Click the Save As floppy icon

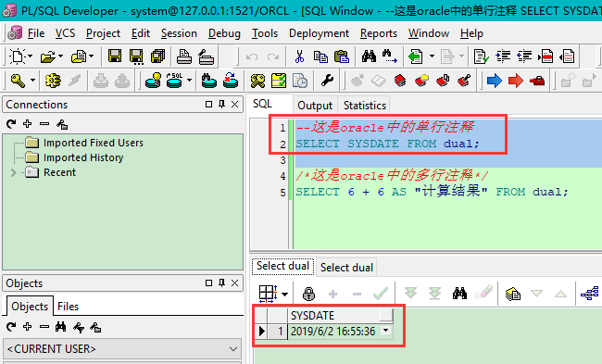pos(136,56)
